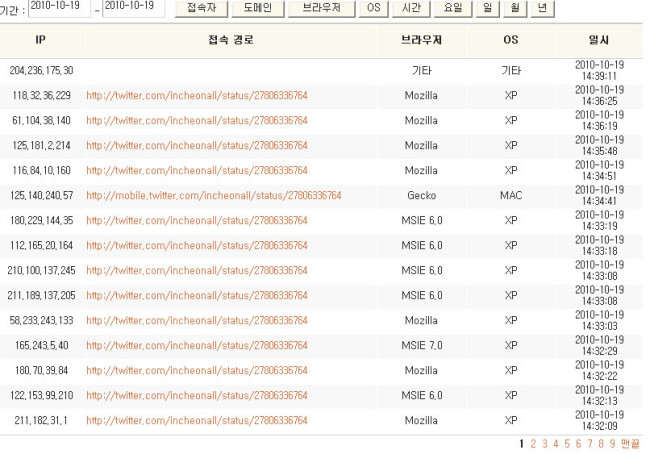Click the 월 (month) button
Image resolution: width=650 pixels, height=454 pixels.
(x=514, y=8)
